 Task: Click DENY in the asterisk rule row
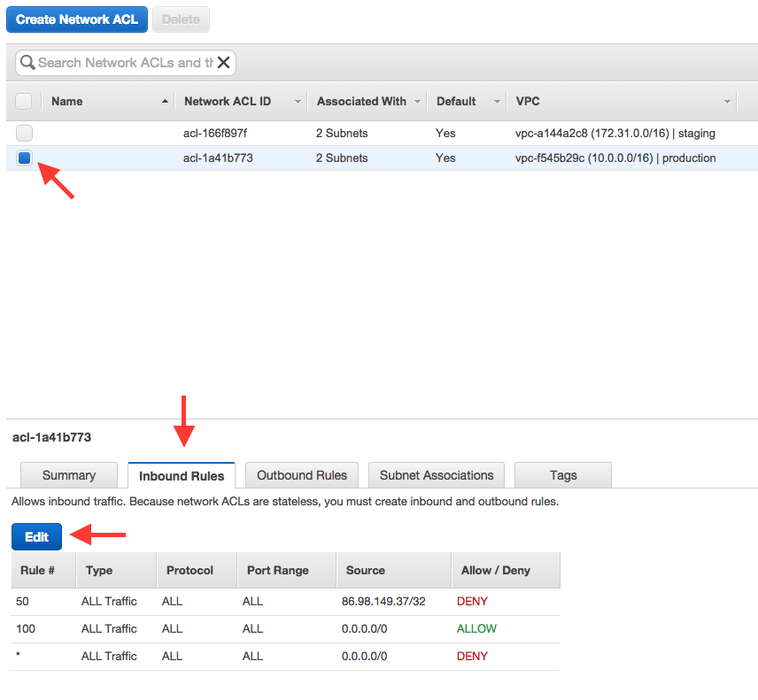tap(472, 656)
